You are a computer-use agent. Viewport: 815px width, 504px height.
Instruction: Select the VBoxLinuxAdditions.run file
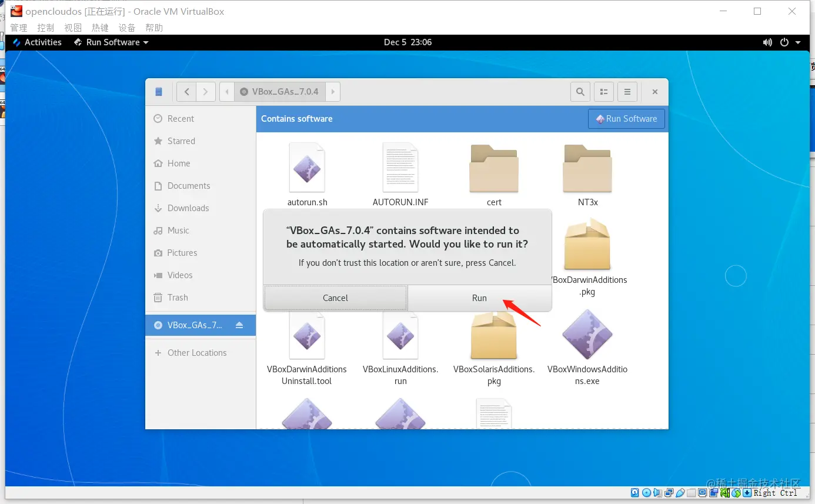coord(400,348)
